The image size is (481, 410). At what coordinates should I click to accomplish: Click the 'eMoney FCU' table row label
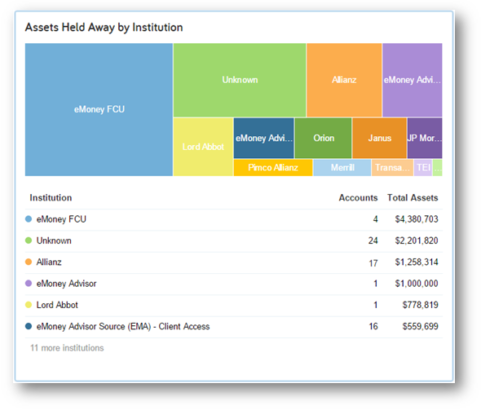[x=61, y=219]
